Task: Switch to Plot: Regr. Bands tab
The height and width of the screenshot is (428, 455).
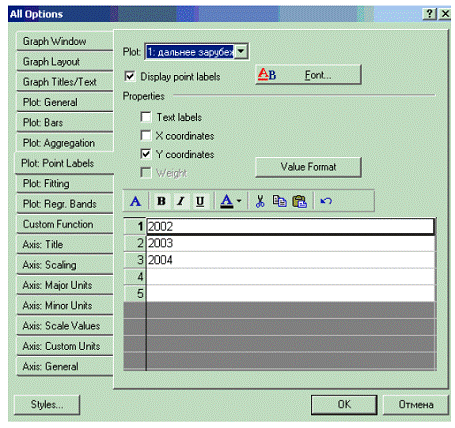Action: (65, 204)
